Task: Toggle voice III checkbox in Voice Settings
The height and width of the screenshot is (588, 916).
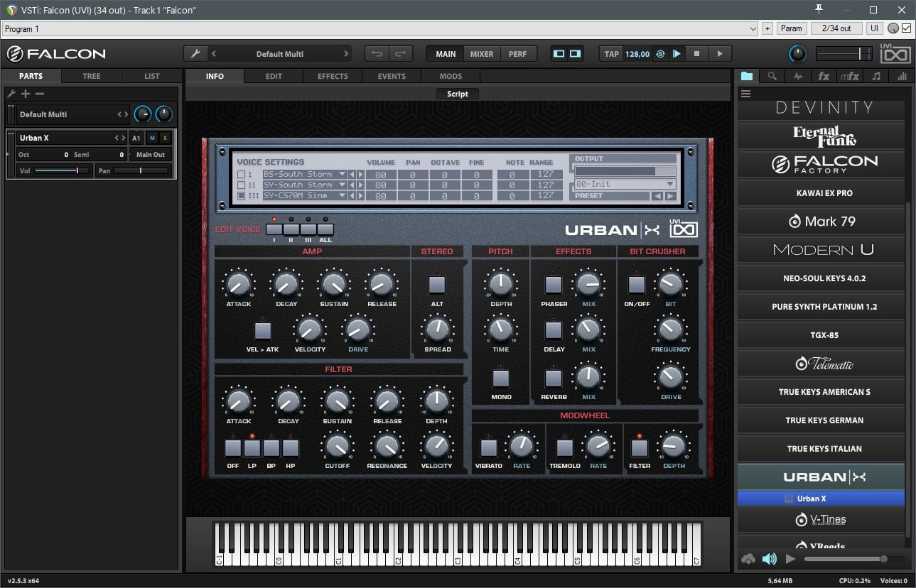Action: 242,195
